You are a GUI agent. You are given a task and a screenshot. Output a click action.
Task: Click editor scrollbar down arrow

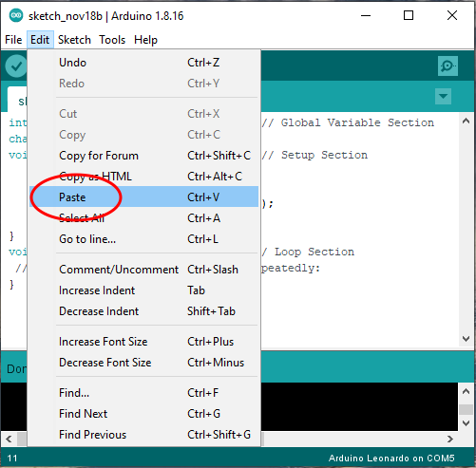tap(466, 339)
